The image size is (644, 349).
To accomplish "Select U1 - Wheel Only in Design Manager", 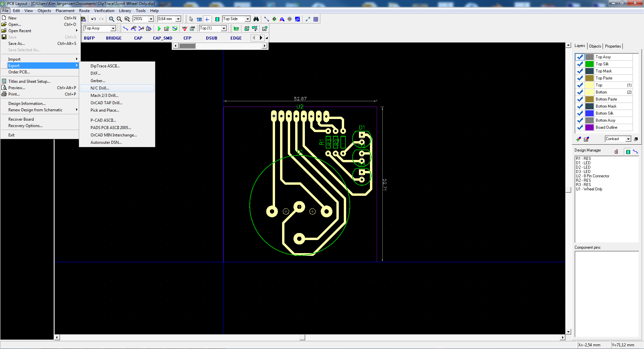I will coord(589,189).
